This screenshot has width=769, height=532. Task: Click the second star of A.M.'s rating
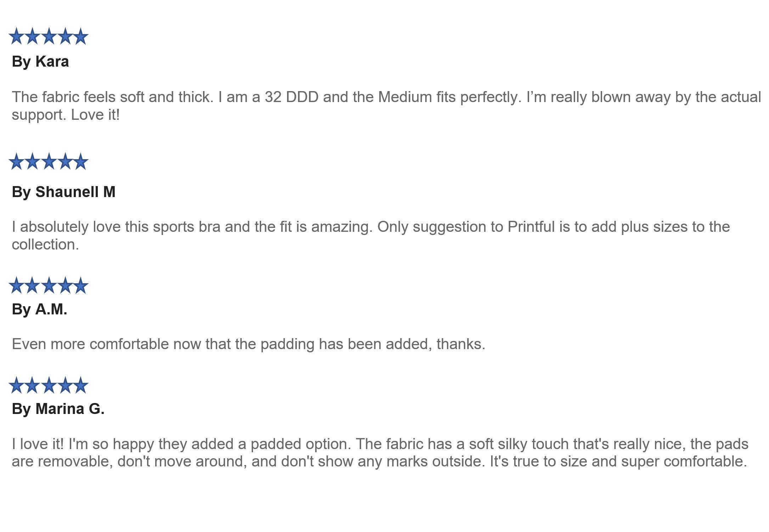[x=32, y=286]
